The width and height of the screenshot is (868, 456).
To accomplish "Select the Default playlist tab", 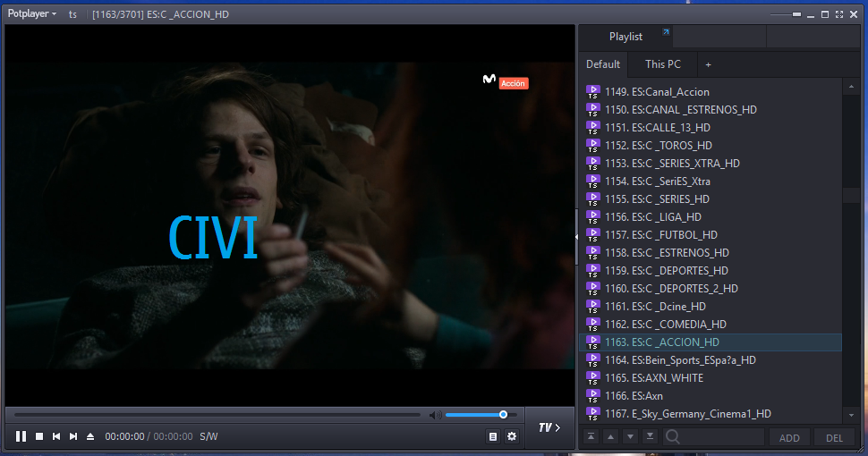I will click(603, 64).
